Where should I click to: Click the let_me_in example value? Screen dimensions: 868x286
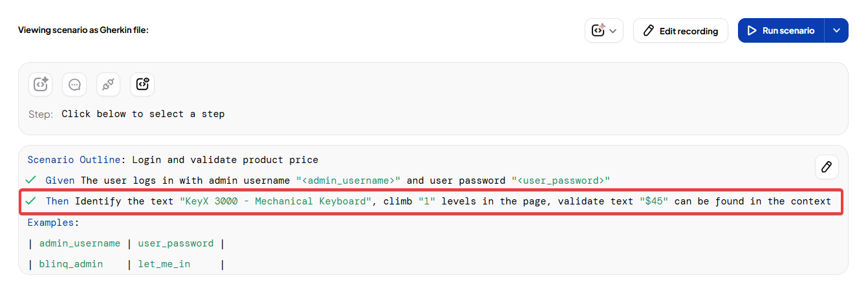pyautogui.click(x=164, y=264)
